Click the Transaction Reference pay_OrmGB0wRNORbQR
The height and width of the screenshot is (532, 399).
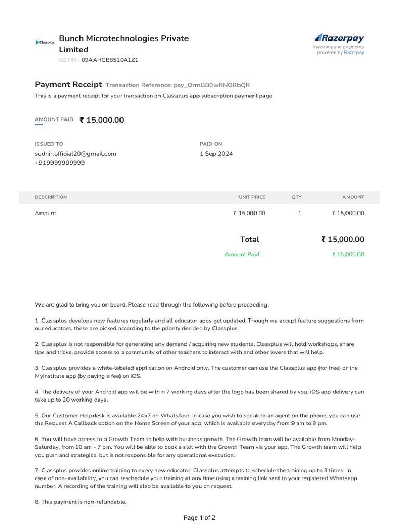click(x=211, y=85)
